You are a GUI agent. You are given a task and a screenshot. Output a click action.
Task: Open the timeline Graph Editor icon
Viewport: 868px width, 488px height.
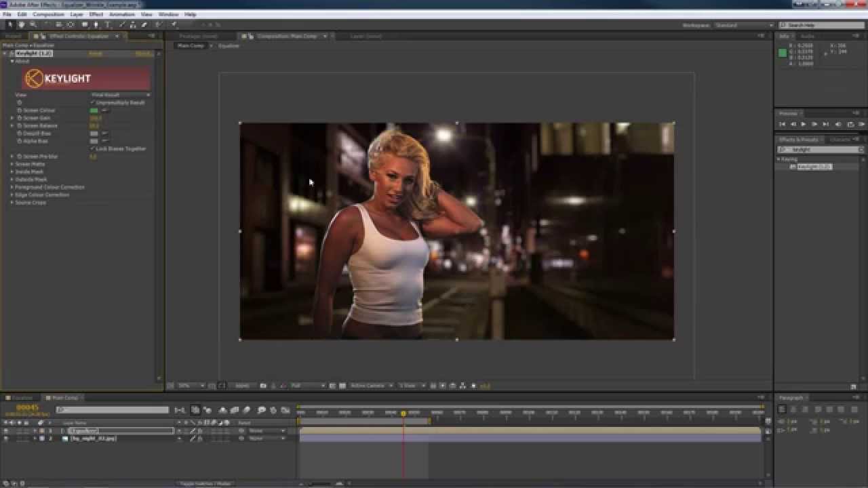click(x=285, y=410)
